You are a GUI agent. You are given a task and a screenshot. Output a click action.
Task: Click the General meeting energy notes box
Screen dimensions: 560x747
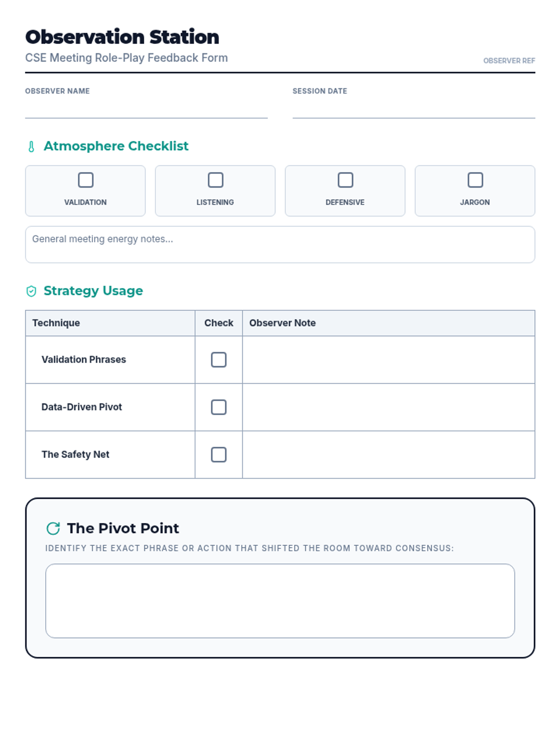click(x=280, y=245)
